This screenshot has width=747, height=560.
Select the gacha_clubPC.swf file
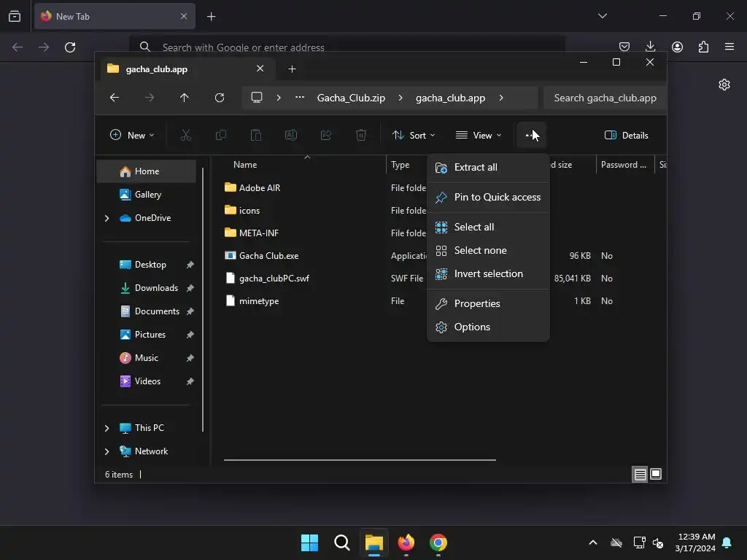274,279
